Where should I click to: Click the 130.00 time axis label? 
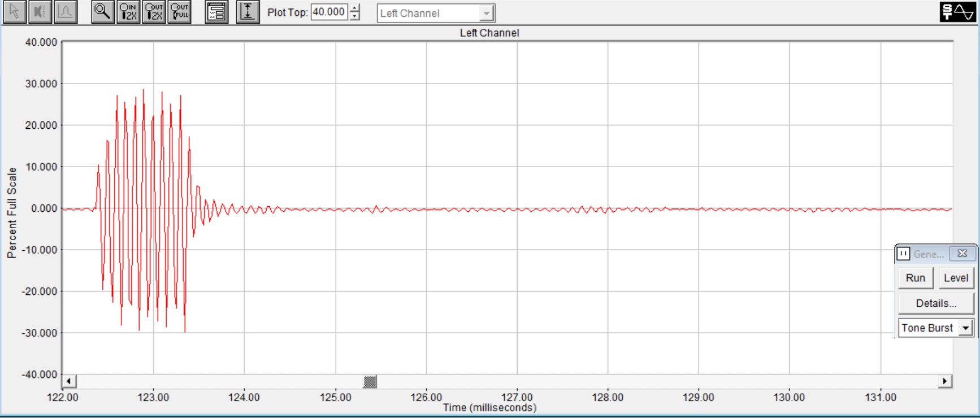789,397
